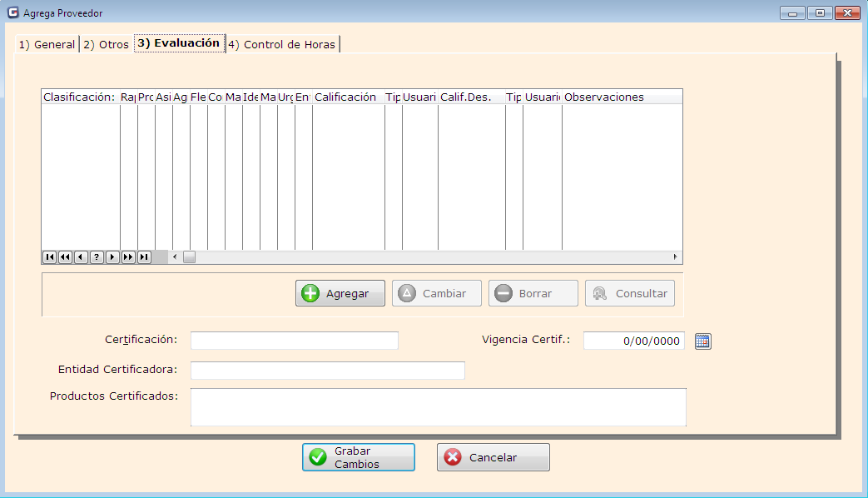
Task: Click the grid's horizontal scrollbar thumb
Action: click(189, 256)
